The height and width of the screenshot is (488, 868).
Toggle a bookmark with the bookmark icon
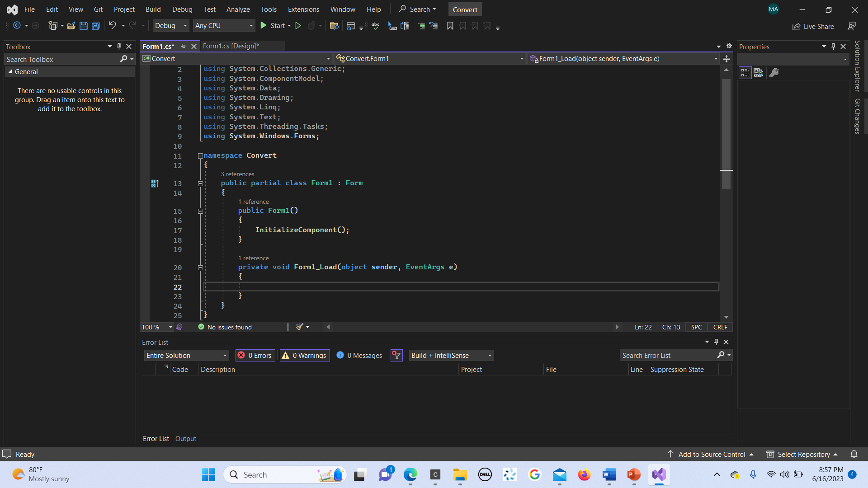(x=450, y=26)
